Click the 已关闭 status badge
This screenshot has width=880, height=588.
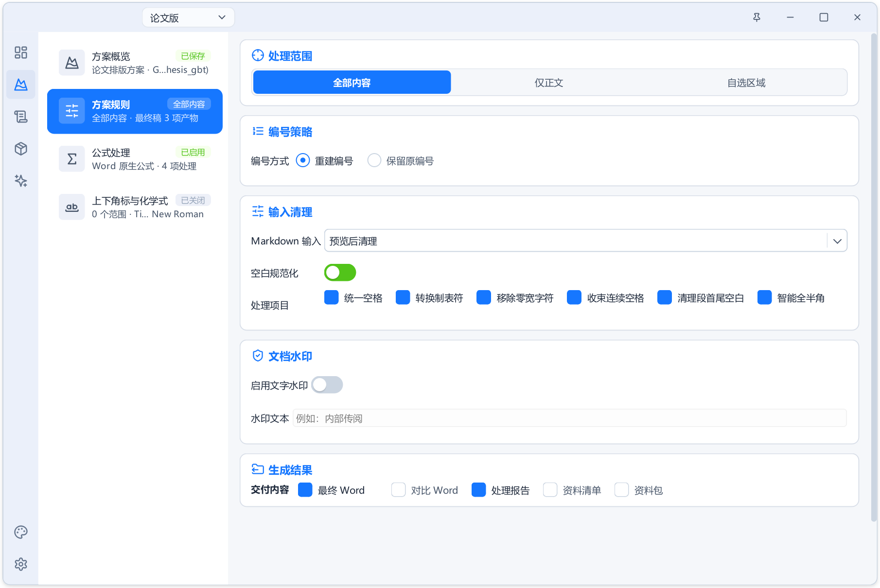tap(193, 200)
